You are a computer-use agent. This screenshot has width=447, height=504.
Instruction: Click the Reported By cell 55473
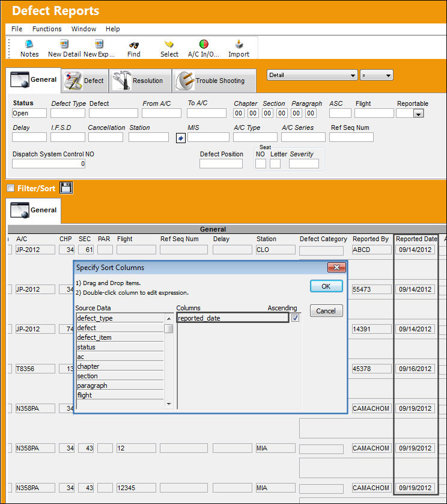pyautogui.click(x=372, y=289)
